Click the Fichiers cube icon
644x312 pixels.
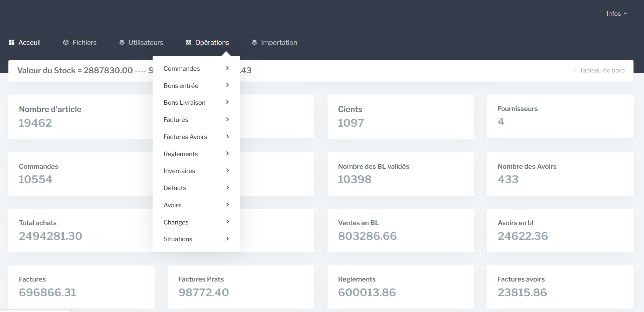pos(65,42)
